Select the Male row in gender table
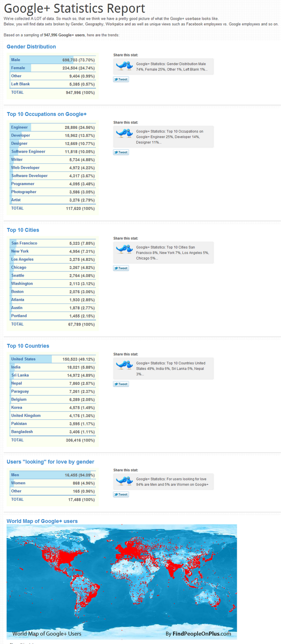This screenshot has width=281, height=644. click(53, 60)
